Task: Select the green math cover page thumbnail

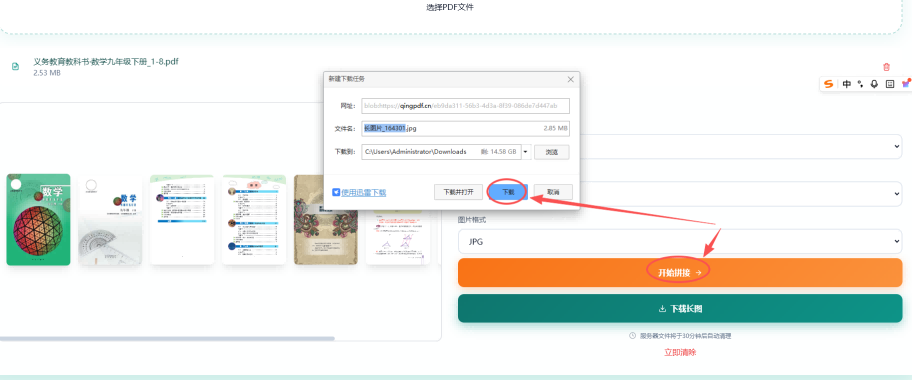Action: coord(38,219)
